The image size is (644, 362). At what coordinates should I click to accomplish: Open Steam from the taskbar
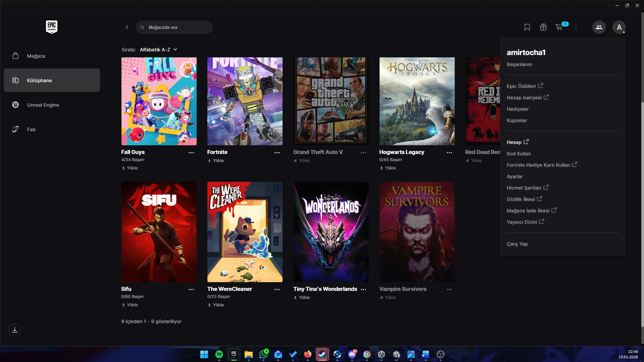(x=322, y=354)
